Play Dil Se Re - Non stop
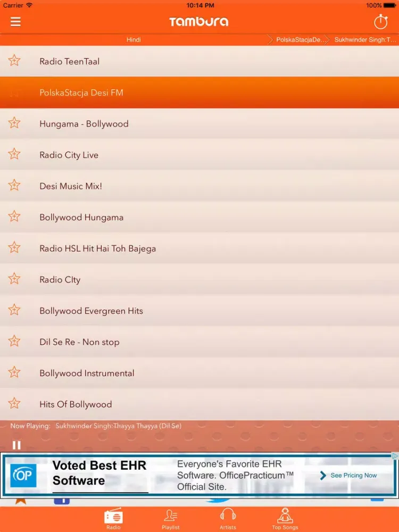Image resolution: width=399 pixels, height=532 pixels. point(199,342)
